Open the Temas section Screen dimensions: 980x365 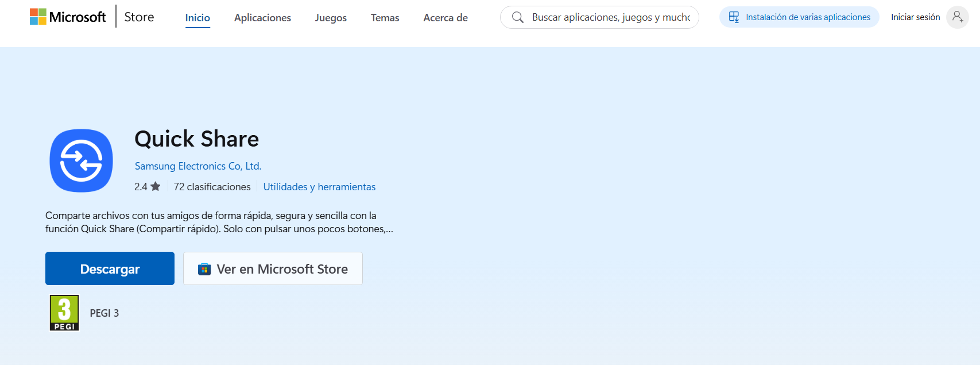coord(385,18)
